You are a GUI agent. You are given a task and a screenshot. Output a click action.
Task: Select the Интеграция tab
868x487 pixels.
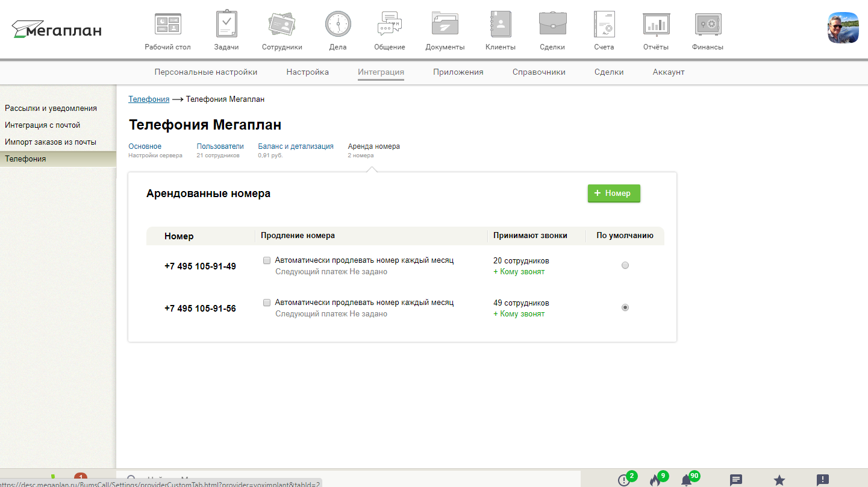tap(381, 72)
